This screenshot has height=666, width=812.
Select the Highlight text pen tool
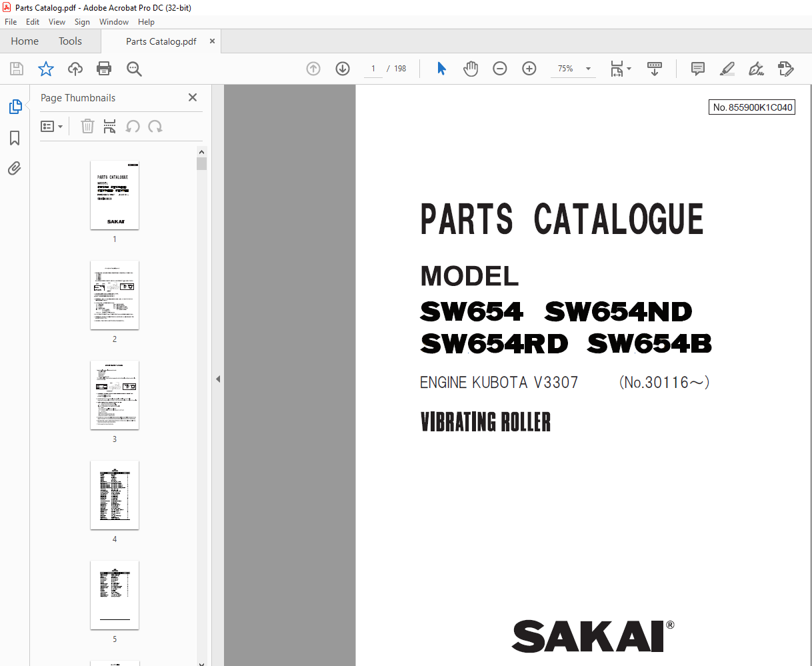point(727,69)
